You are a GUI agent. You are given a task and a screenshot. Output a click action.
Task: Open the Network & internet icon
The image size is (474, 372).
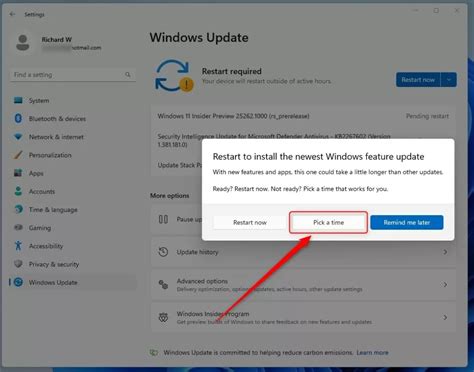[18, 137]
